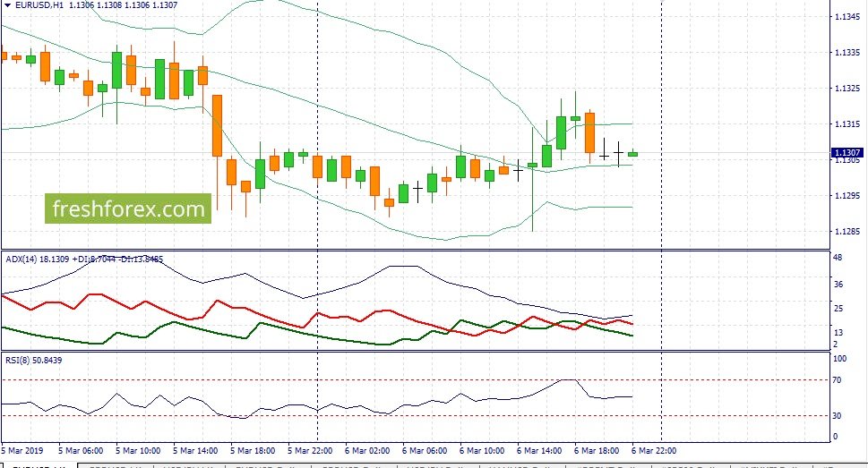Click the 1.1345 price scale value
This screenshot has height=468, width=868.
point(847,17)
